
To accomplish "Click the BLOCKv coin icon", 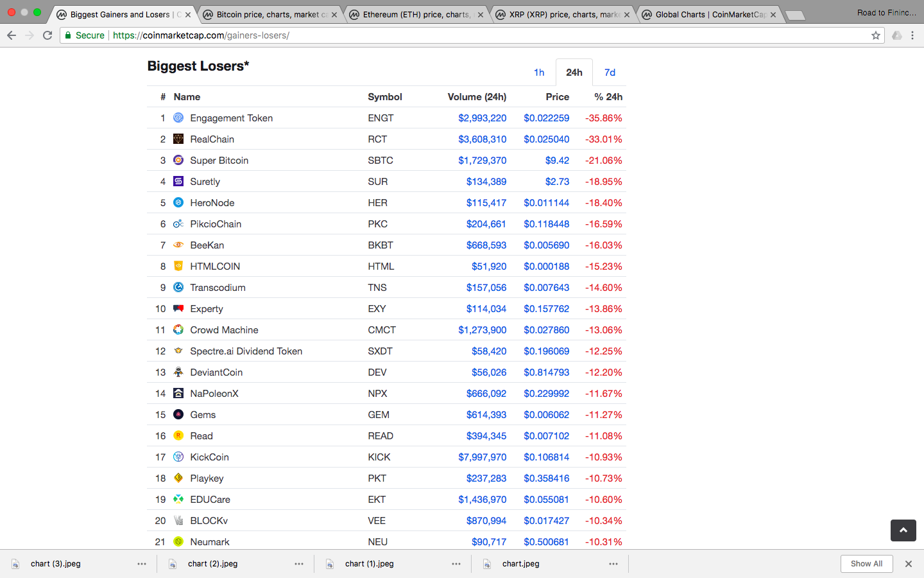I will [178, 520].
